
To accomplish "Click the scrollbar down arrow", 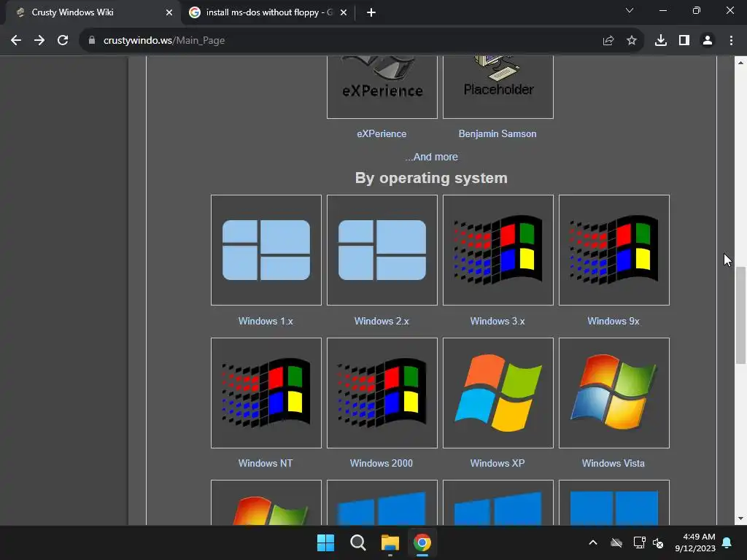I will click(740, 518).
